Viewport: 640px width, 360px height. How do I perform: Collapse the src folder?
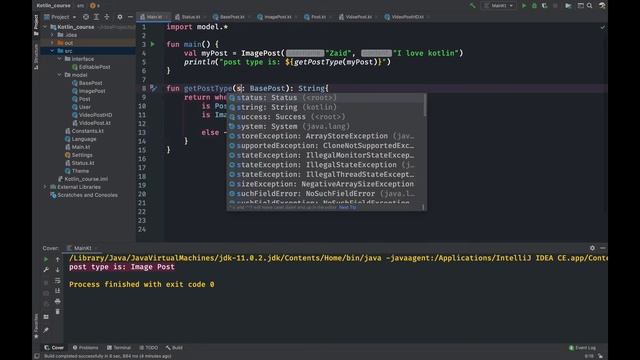[52, 51]
